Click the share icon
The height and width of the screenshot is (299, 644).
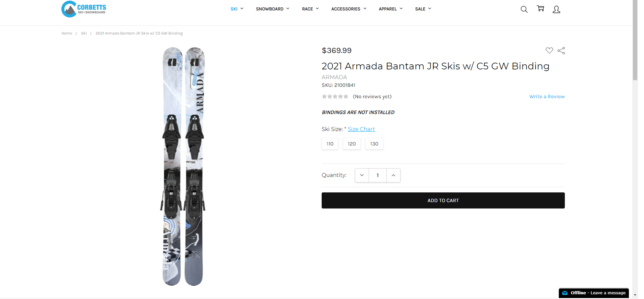(561, 50)
